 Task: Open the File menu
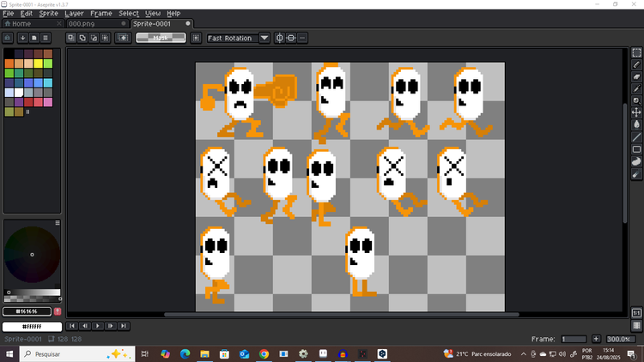click(9, 14)
